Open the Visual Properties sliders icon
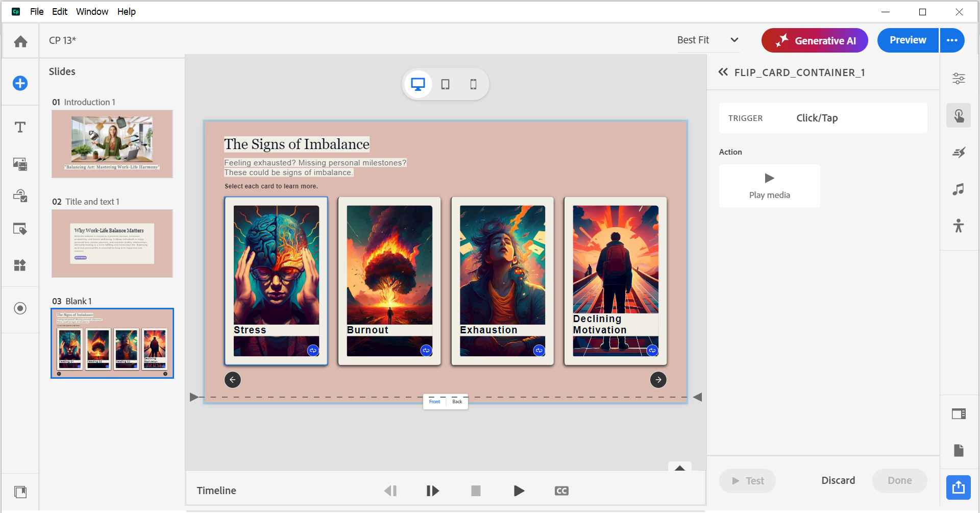 [959, 79]
